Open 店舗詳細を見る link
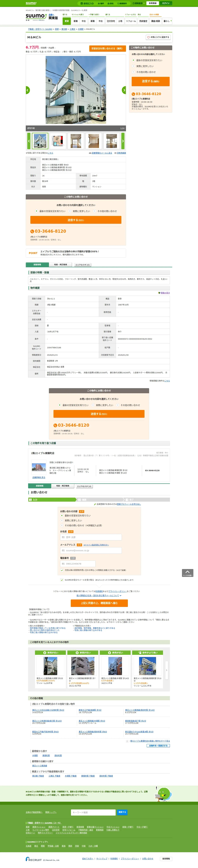The image size is (198, 868). tap(39, 478)
